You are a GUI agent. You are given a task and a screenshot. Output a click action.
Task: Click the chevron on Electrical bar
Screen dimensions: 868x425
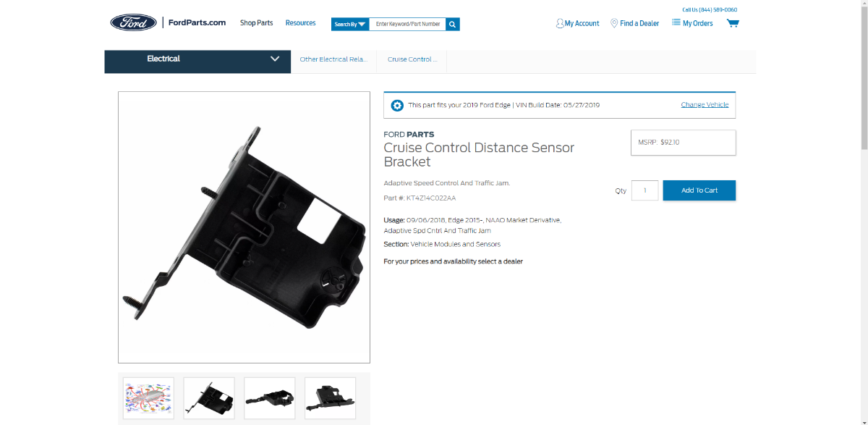275,59
